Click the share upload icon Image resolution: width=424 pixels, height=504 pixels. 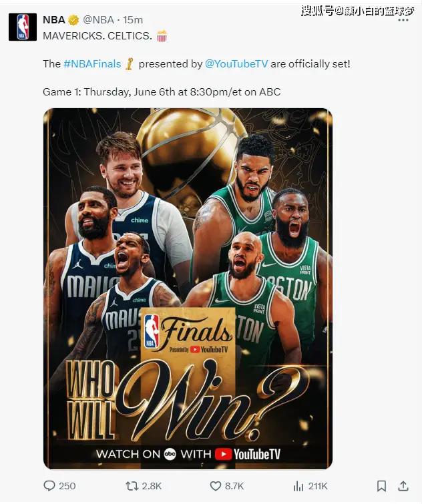403,486
